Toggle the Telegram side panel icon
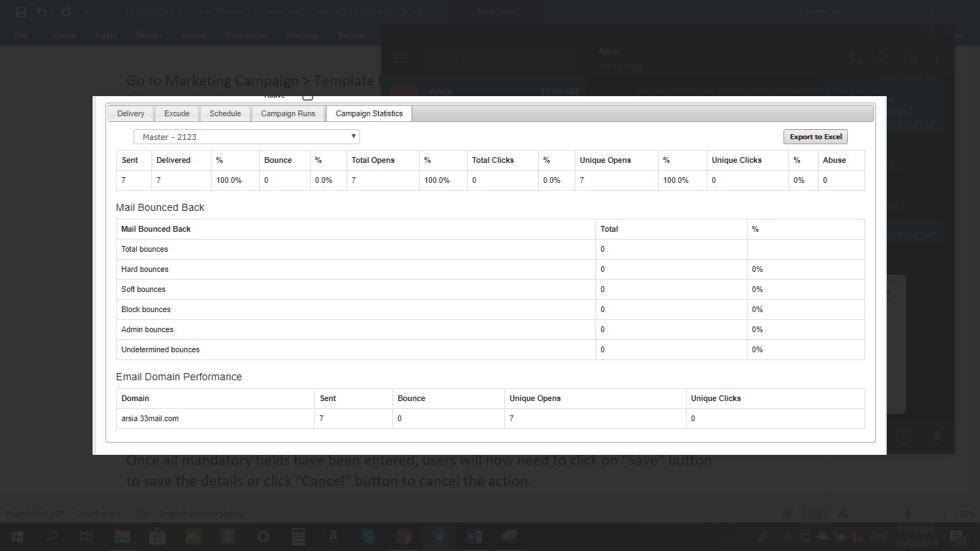 (910, 58)
